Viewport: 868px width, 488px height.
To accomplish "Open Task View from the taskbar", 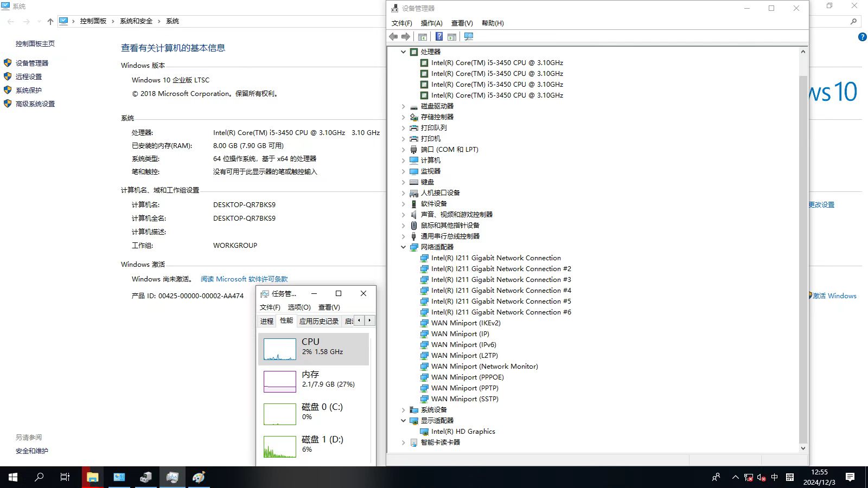I will click(x=65, y=477).
